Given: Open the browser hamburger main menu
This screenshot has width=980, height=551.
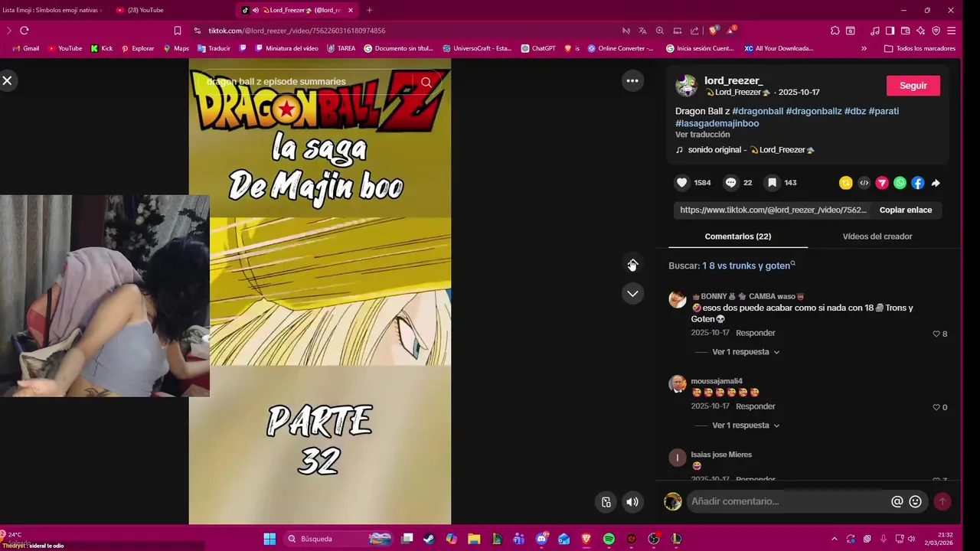Looking at the screenshot, I should 952,31.
